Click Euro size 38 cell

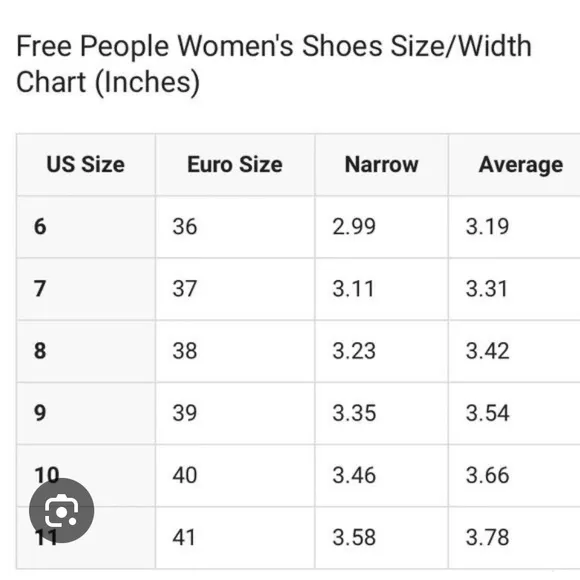click(x=185, y=351)
